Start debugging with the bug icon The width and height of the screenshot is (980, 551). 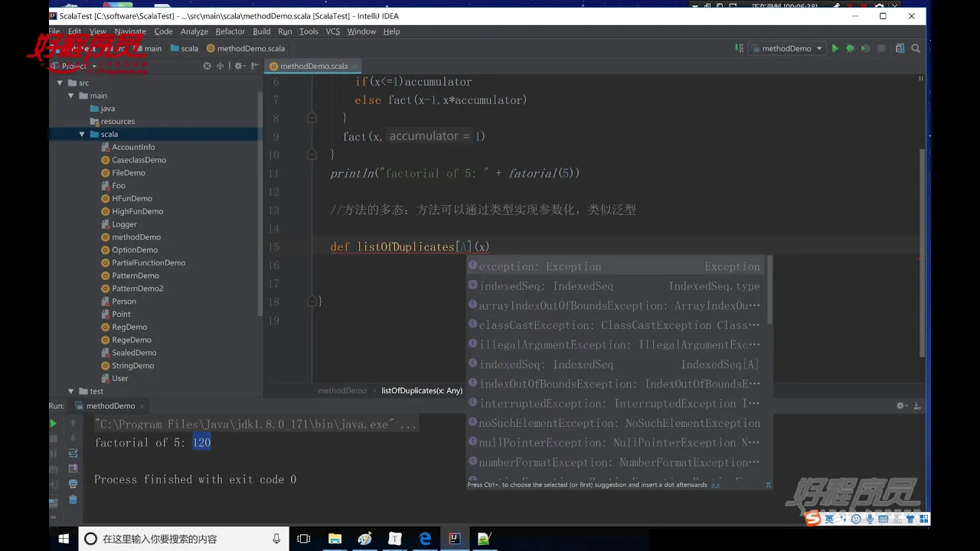pos(850,48)
